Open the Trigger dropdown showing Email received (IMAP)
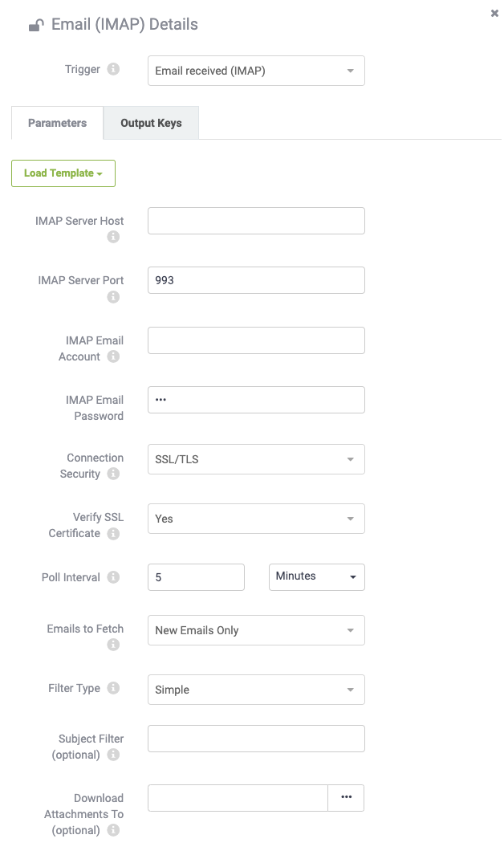The height and width of the screenshot is (851, 504). coord(256,71)
